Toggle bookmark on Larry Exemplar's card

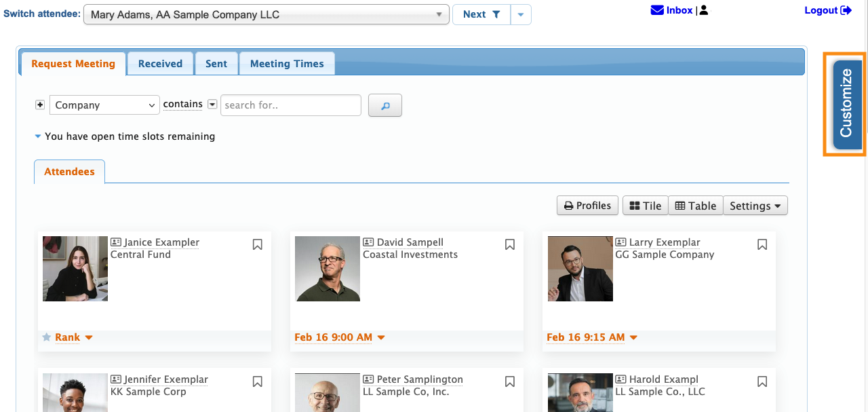coord(762,244)
